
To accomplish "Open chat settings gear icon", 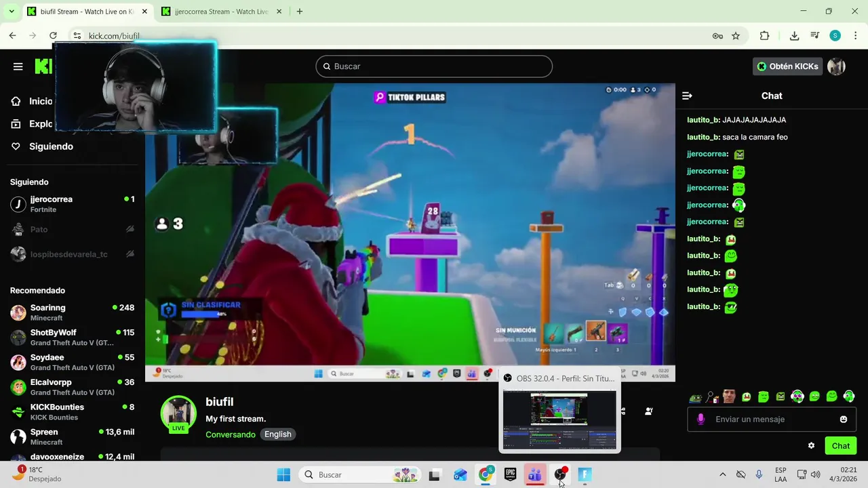I will 811,446.
